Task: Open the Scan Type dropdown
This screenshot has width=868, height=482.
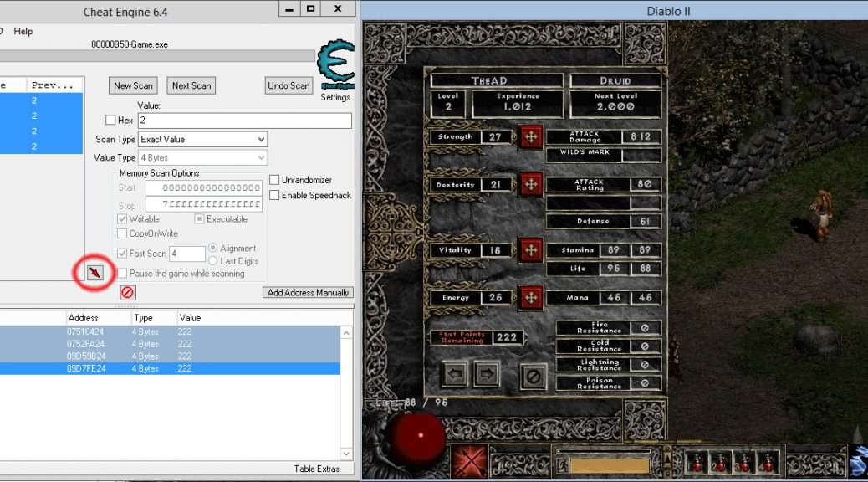Action: 203,139
